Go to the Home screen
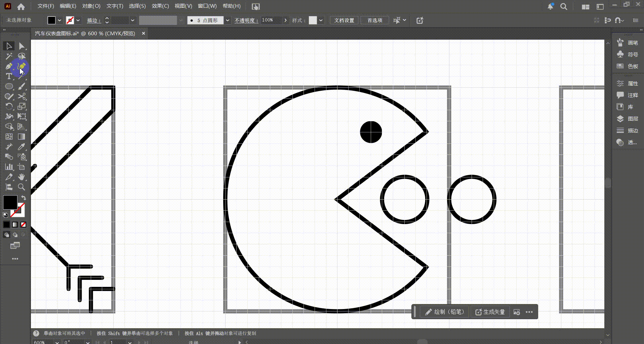This screenshot has height=344, width=644. (21, 6)
